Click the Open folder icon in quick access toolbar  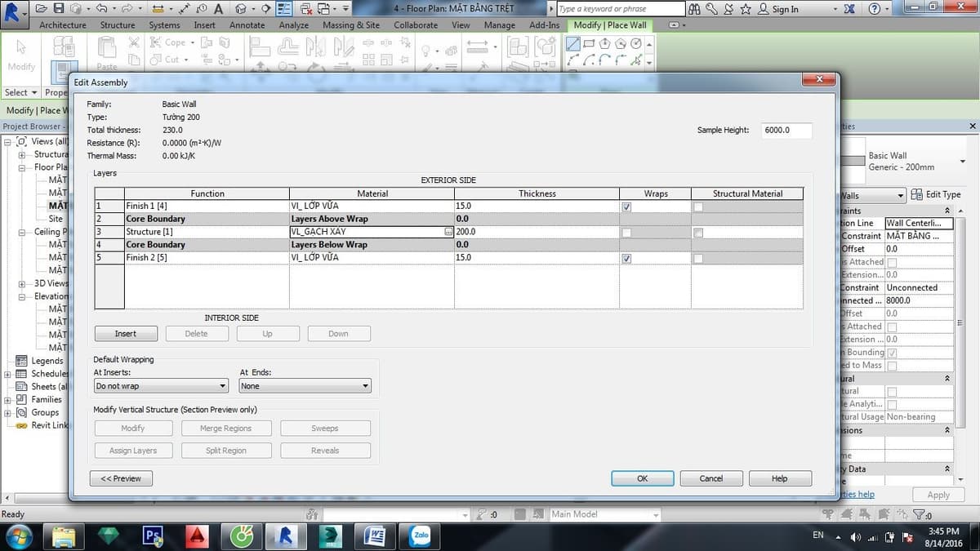(42, 9)
